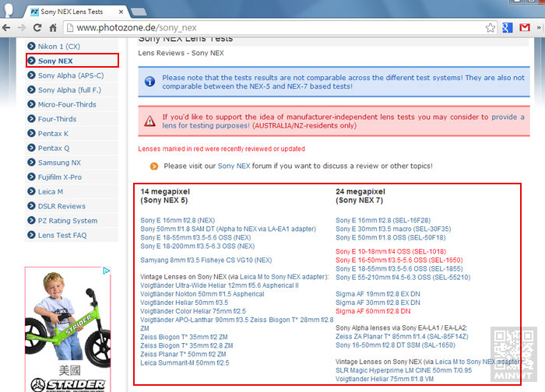Open the Micro-Four-Thirds menu item
The image size is (545, 392).
pyautogui.click(x=72, y=104)
